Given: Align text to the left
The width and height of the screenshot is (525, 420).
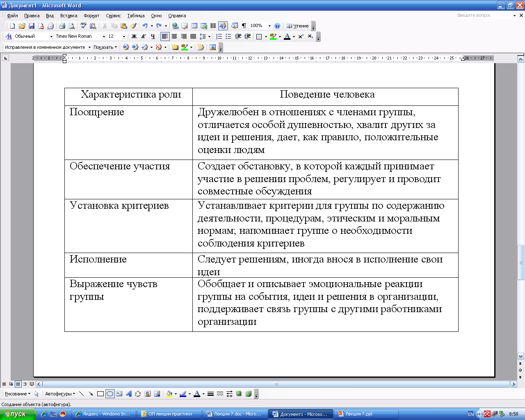Looking at the screenshot, I should coord(164,37).
